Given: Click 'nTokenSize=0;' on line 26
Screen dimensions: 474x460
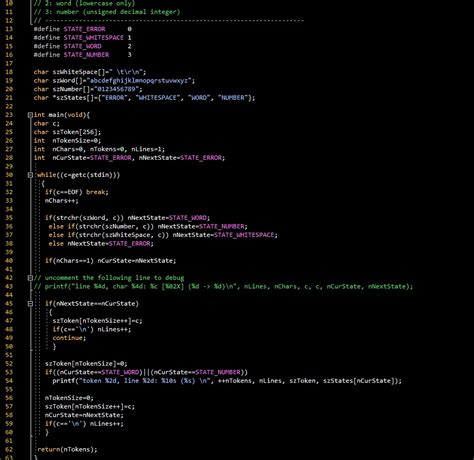Looking at the screenshot, I should click(77, 141).
